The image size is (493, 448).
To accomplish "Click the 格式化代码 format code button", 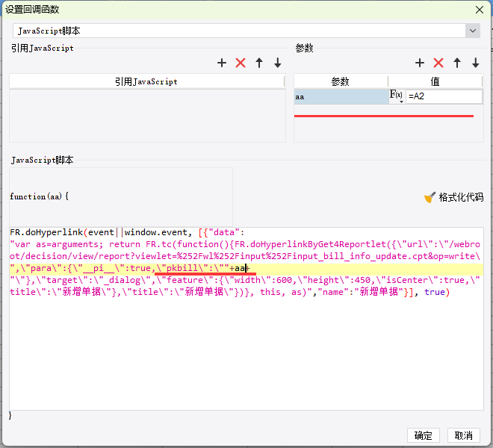I will [x=453, y=197].
